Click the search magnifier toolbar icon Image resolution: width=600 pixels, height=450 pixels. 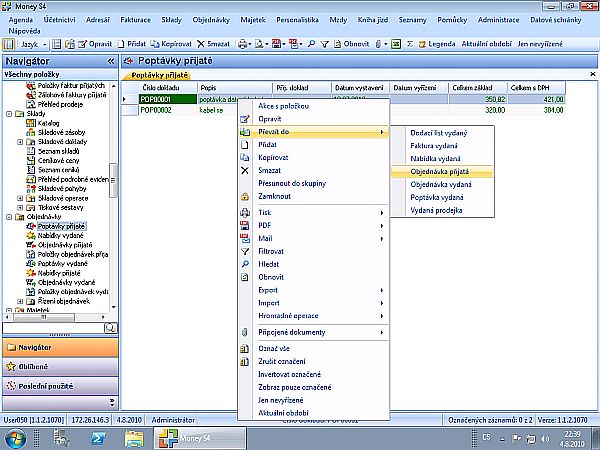[311, 44]
